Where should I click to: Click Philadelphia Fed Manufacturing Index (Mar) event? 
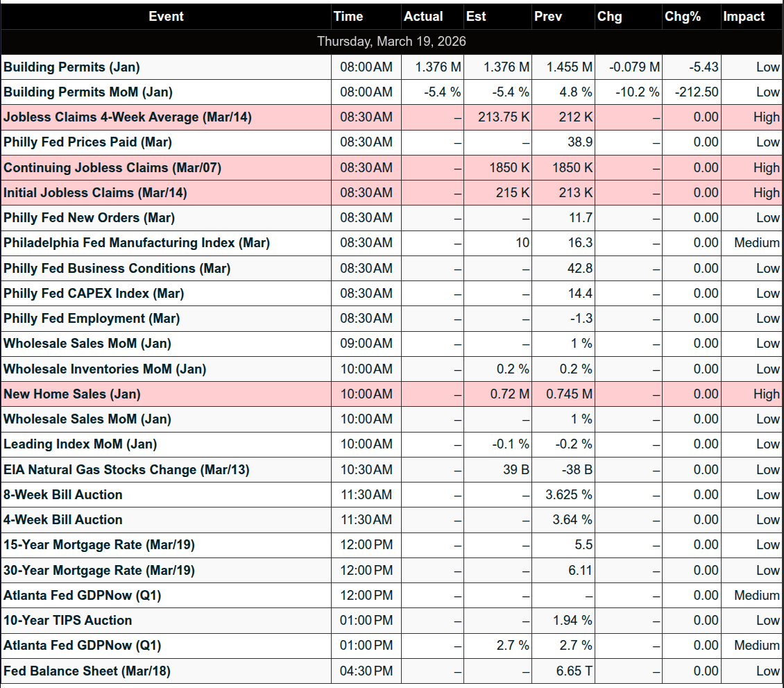[x=137, y=243]
